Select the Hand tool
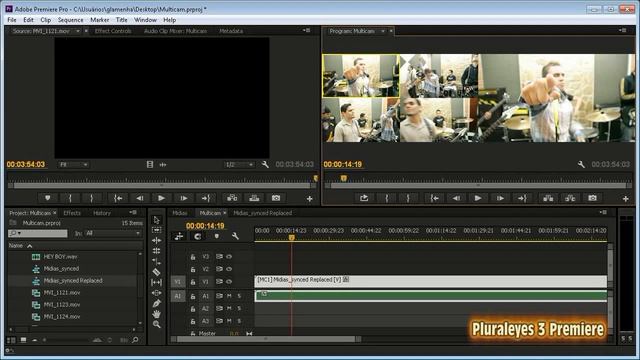The image size is (640, 360). click(x=157, y=314)
